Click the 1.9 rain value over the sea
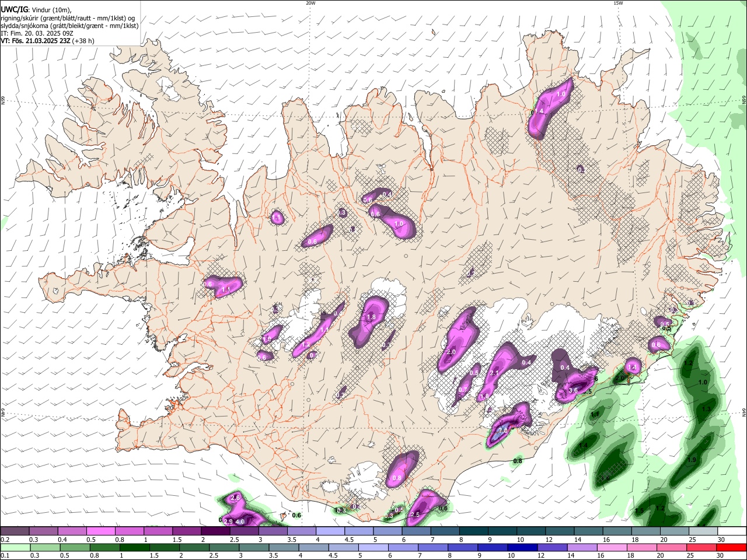Image resolution: width=747 pixels, height=560 pixels. click(x=692, y=460)
